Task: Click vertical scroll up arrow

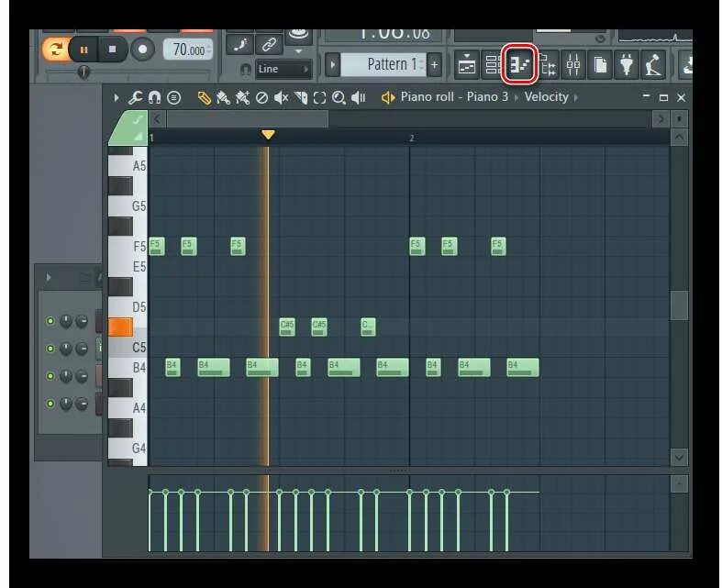Action: click(679, 138)
